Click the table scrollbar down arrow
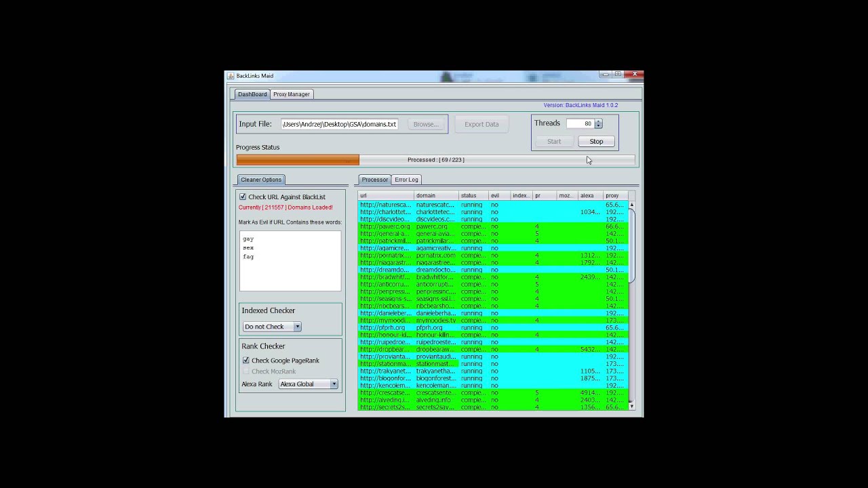Screen dimensions: 868x488 click(631, 406)
